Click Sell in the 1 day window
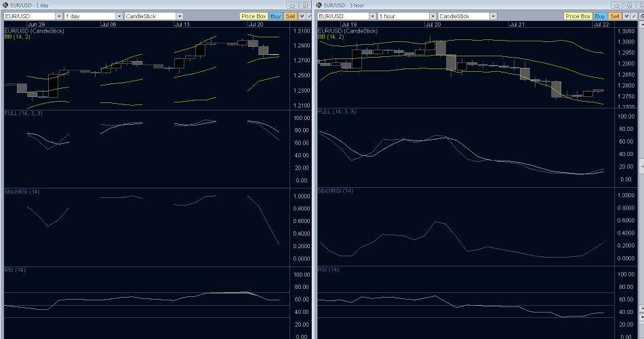This screenshot has width=644, height=339. pyautogui.click(x=290, y=16)
